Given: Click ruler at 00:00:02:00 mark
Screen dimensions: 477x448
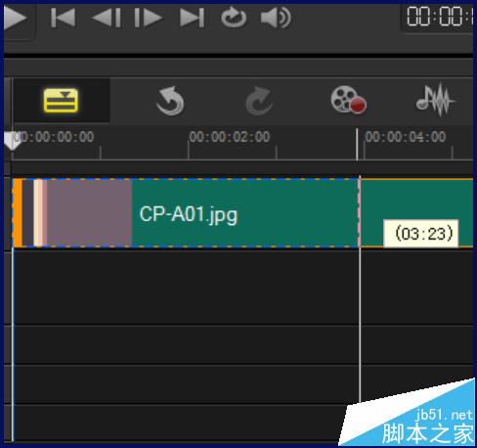Looking at the screenshot, I should pos(230,137).
